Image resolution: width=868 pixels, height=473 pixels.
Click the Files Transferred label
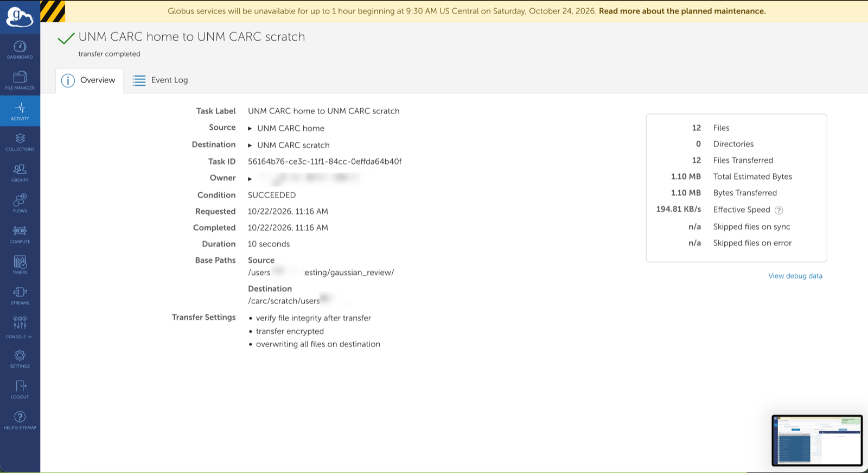pos(743,160)
